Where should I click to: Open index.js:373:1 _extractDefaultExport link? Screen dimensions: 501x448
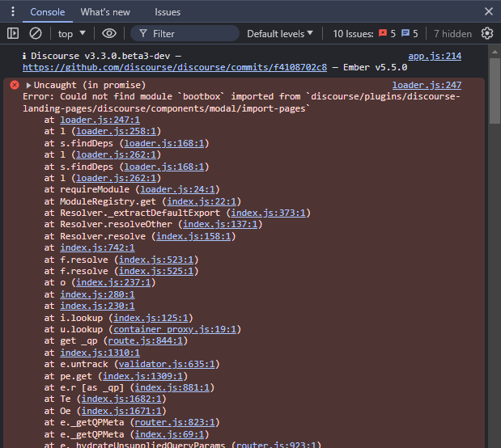click(x=268, y=213)
